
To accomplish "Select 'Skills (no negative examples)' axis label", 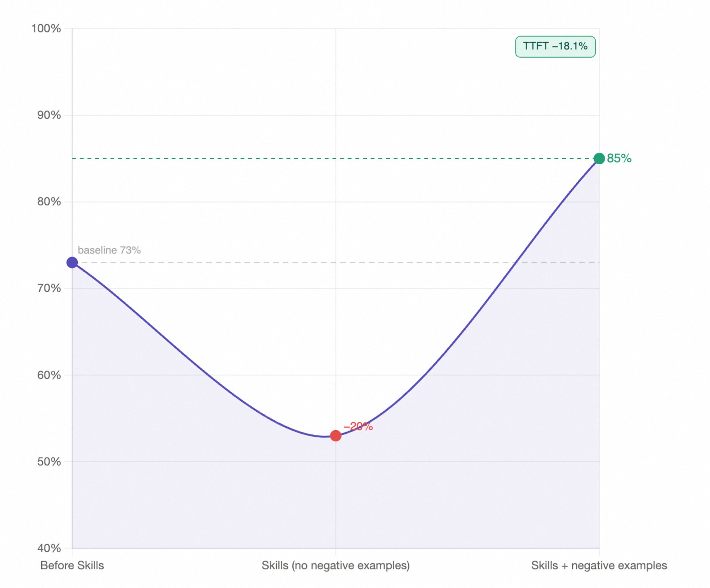I will coord(335,565).
